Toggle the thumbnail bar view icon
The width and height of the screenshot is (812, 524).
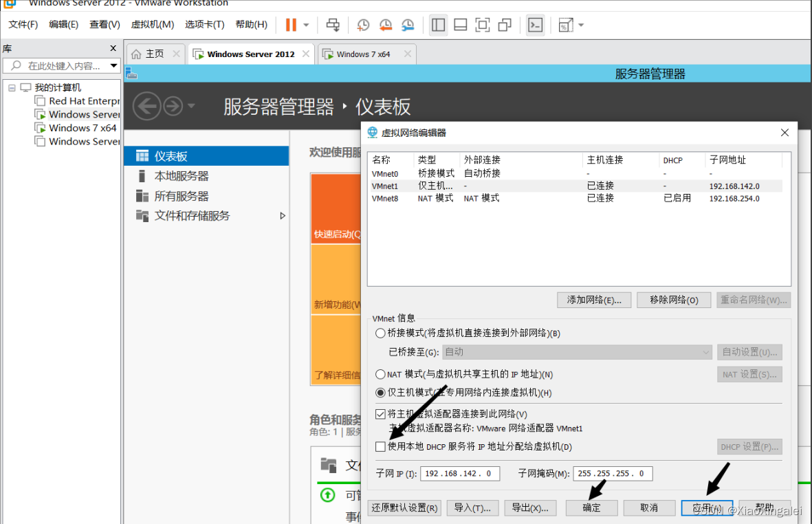click(461, 25)
